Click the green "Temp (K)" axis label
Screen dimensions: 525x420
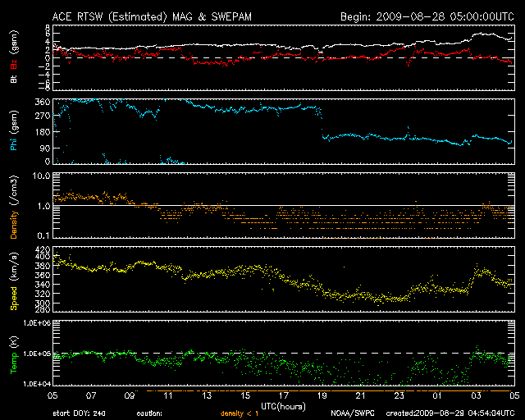(14, 355)
